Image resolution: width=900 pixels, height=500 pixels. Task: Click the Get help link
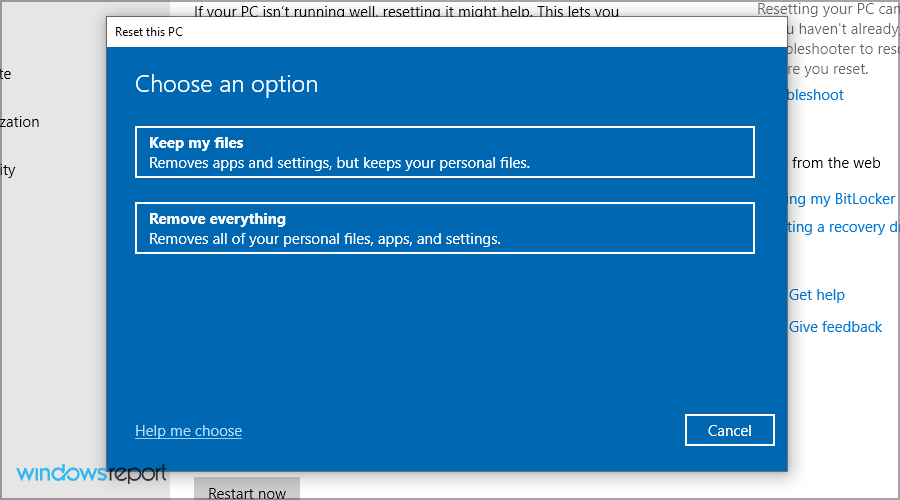817,295
